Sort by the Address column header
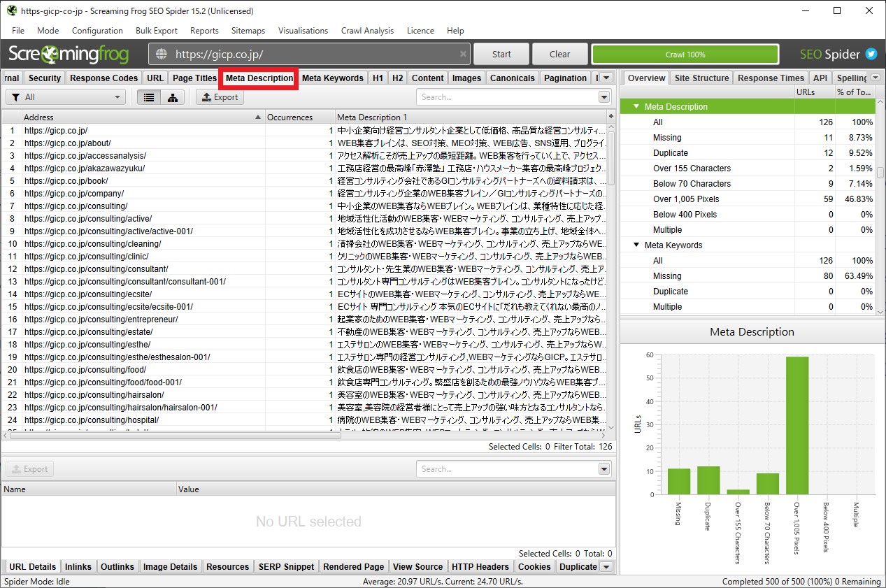886x588 pixels. tap(143, 117)
